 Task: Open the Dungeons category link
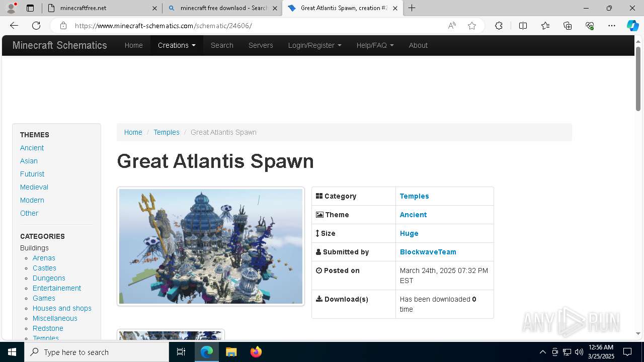[x=49, y=278]
